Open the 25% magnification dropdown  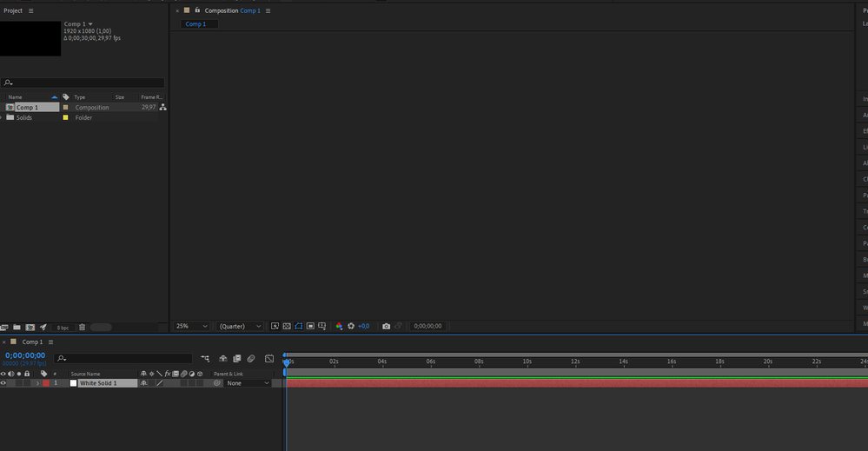point(191,326)
